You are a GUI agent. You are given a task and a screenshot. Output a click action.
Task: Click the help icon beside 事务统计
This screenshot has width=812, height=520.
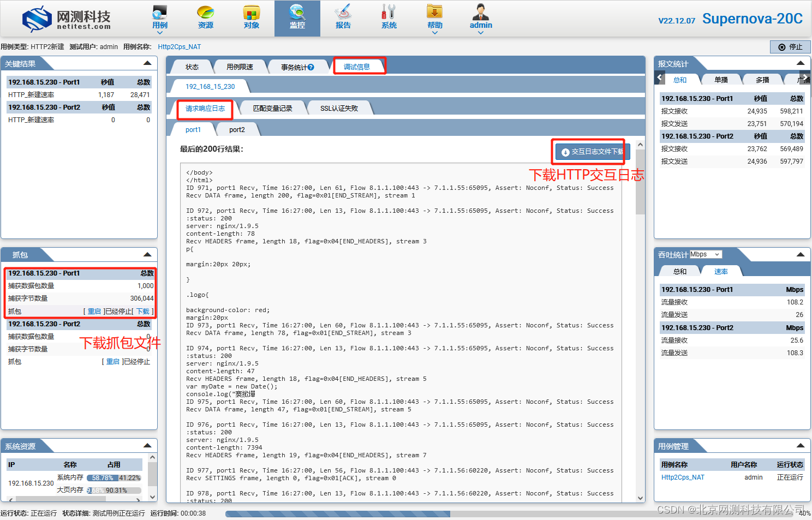pyautogui.click(x=311, y=67)
